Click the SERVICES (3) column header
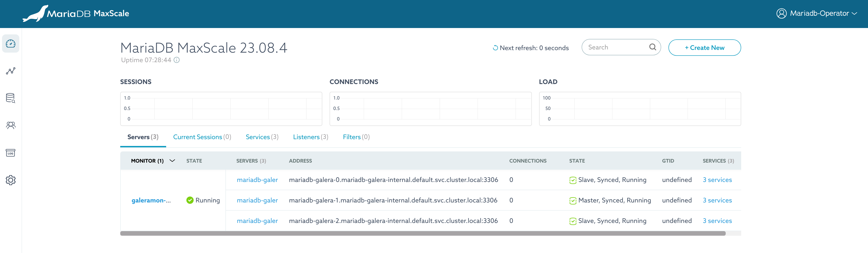The height and width of the screenshot is (253, 868). click(718, 161)
